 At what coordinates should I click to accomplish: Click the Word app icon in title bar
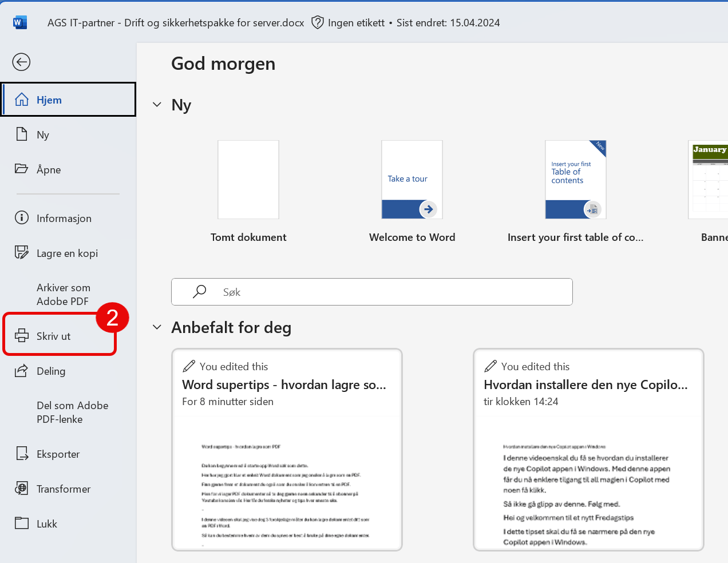click(x=19, y=22)
